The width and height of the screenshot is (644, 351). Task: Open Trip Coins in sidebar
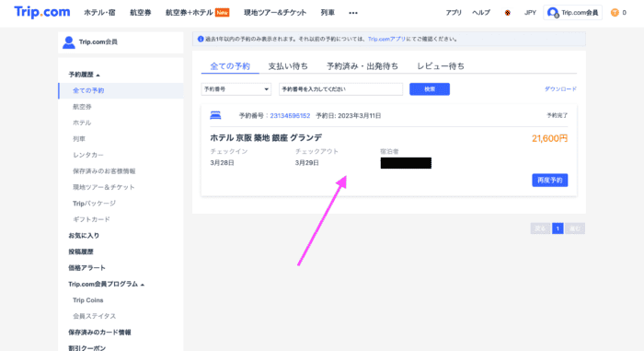tap(88, 300)
